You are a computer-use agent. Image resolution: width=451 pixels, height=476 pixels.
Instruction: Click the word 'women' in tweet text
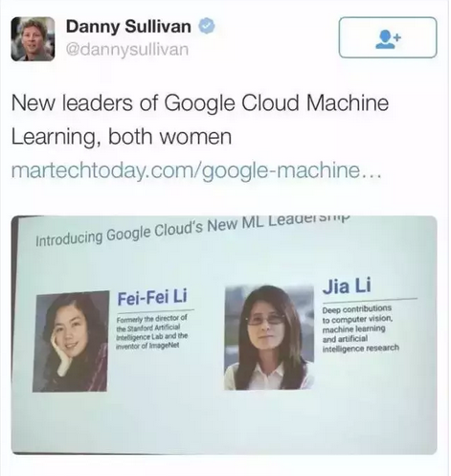pos(195,137)
